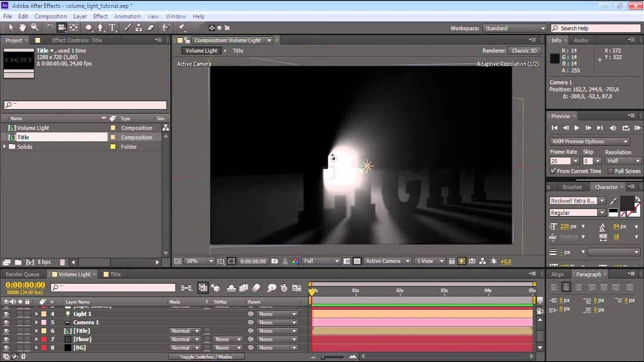Select the Brush tool
Image resolution: width=644 pixels, height=362 pixels.
127,28
